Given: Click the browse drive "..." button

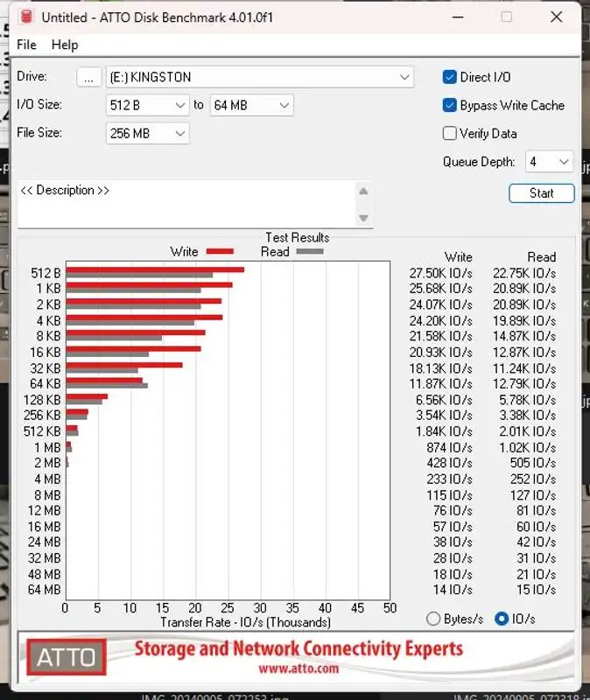Looking at the screenshot, I should (88, 77).
